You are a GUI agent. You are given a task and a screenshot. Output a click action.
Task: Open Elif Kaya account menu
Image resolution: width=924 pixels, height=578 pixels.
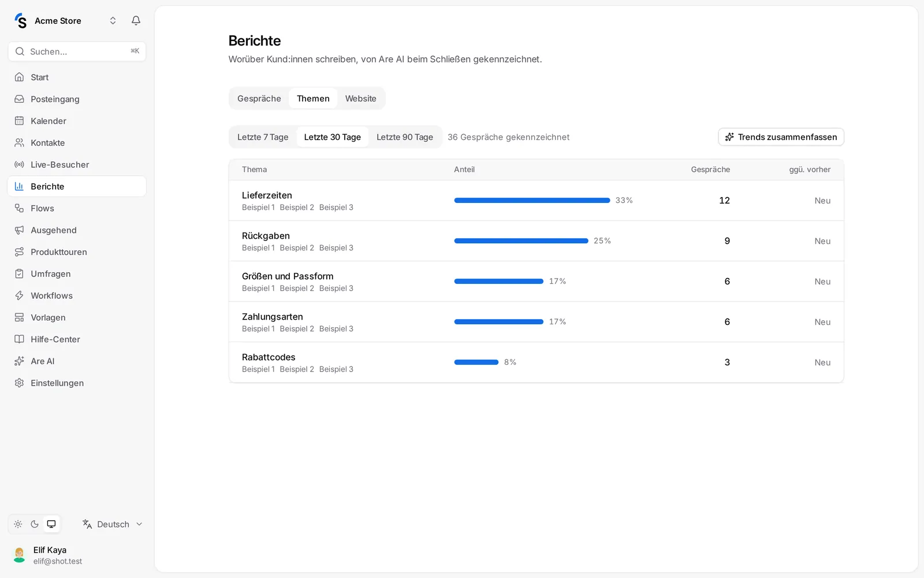48,555
